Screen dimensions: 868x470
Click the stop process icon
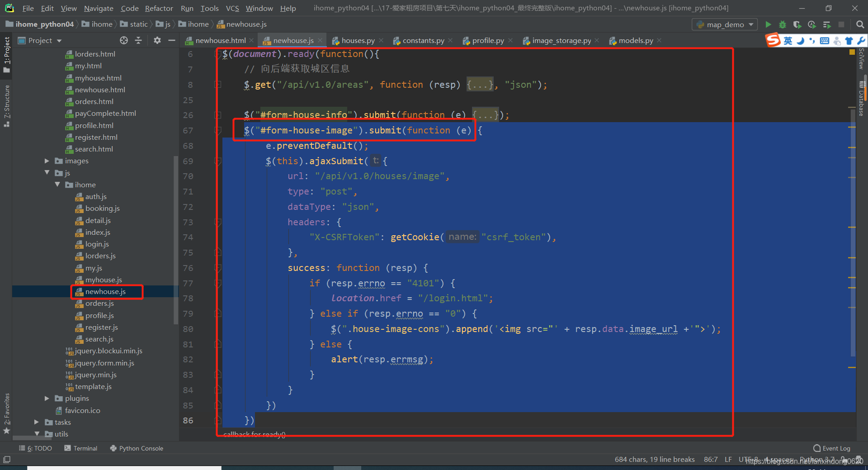[x=841, y=24]
